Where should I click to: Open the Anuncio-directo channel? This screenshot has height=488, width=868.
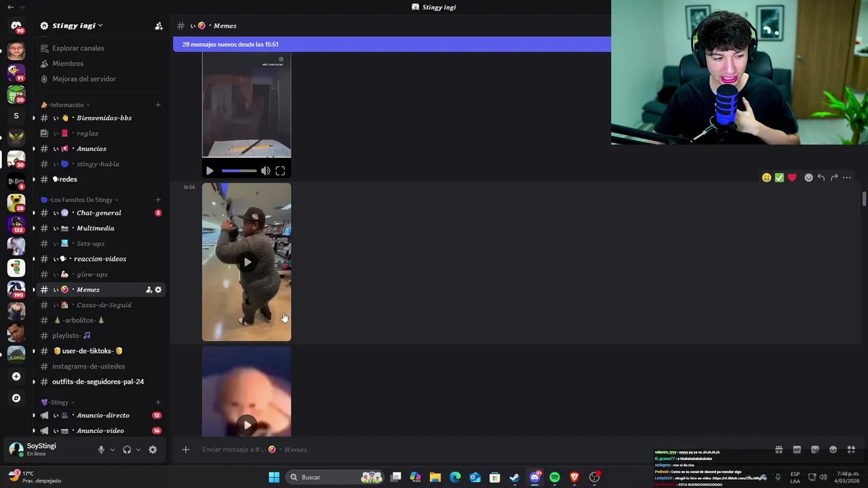coord(100,415)
